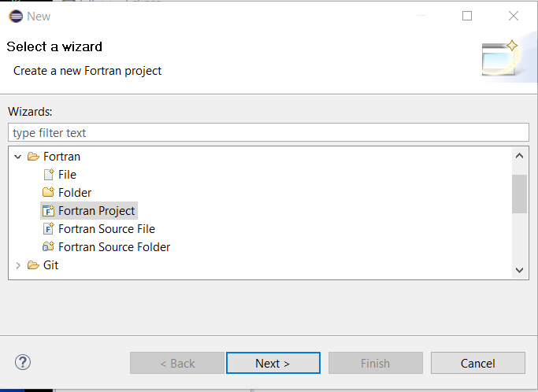Click the Fortran folder icon
This screenshot has height=392, width=538.
point(33,157)
